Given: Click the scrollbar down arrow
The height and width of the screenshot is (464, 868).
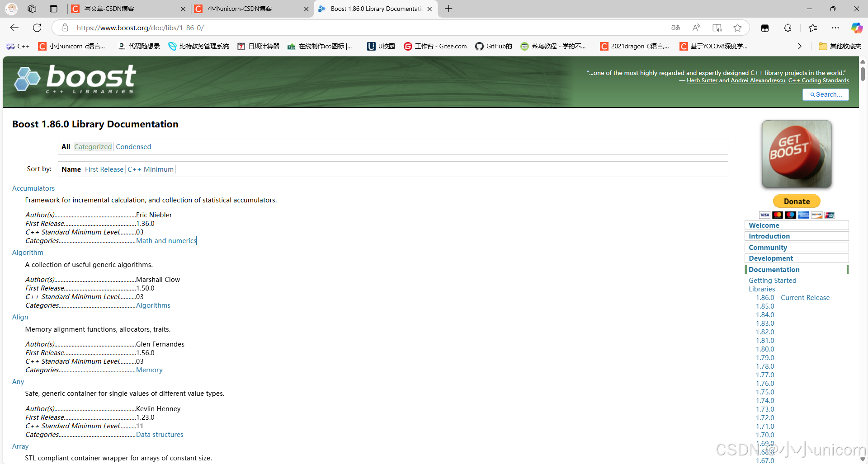Looking at the screenshot, I should click(x=863, y=459).
